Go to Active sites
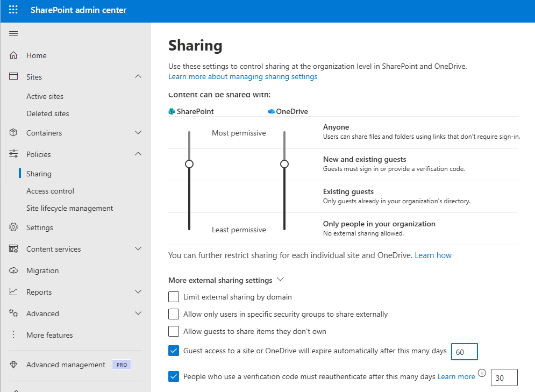Image resolution: width=535 pixels, height=392 pixels. 45,96
